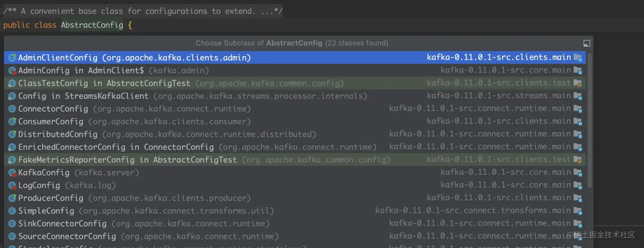Select the LogConfig class entry
The image size is (644, 248).
pyautogui.click(x=295, y=185)
